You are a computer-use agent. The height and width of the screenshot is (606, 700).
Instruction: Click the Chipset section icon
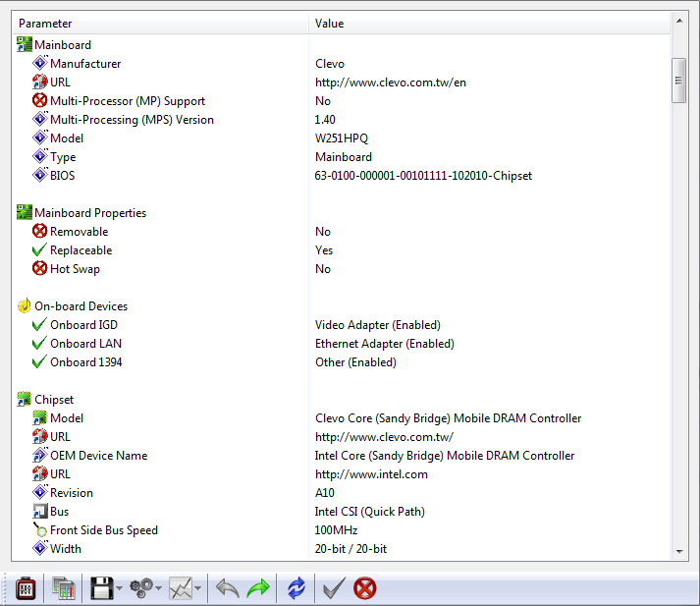tap(25, 399)
